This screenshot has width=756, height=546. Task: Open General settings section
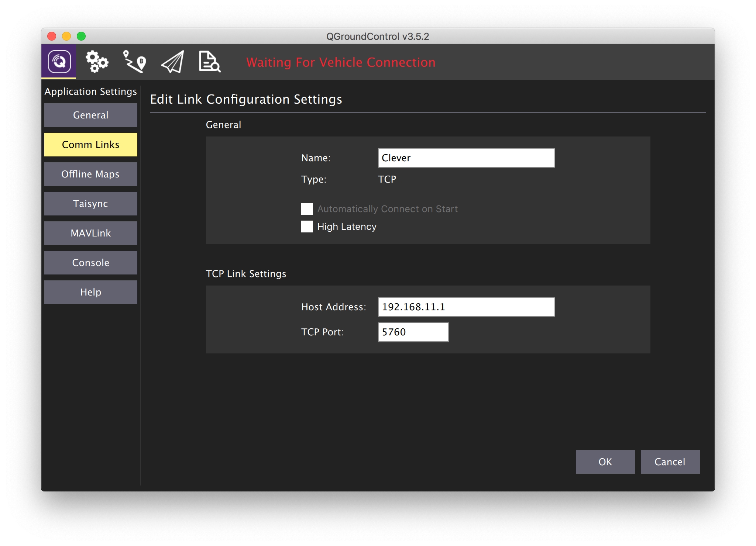(91, 115)
